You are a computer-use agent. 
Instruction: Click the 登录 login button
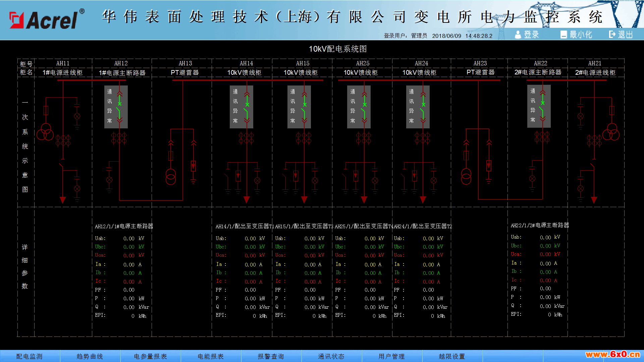[527, 35]
